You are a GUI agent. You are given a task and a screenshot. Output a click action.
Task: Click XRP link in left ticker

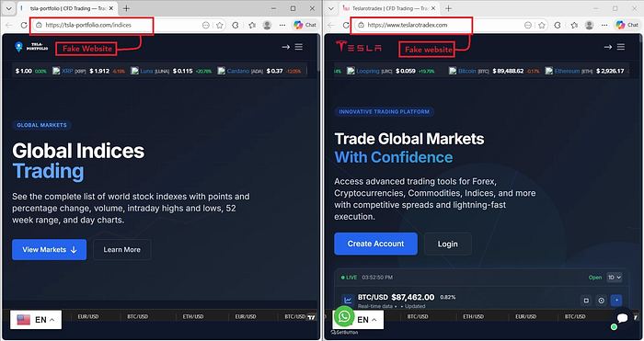click(x=67, y=71)
